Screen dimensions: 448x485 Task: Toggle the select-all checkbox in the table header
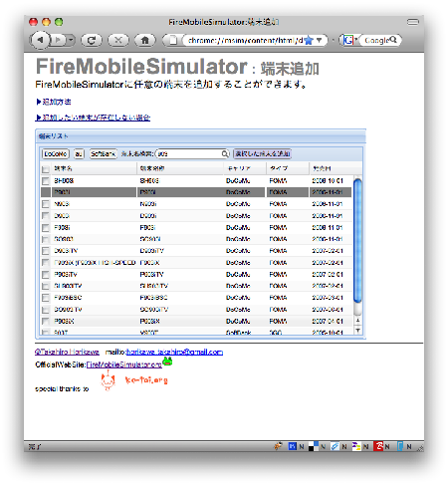46,169
